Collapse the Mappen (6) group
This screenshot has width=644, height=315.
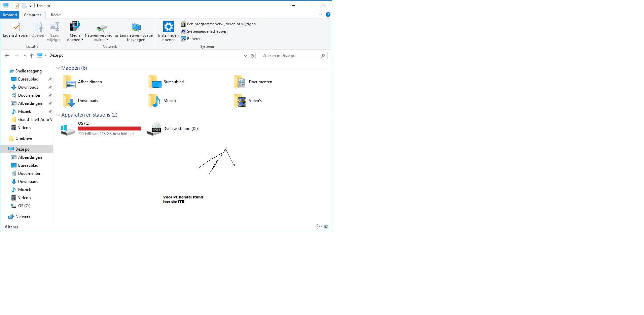click(x=58, y=68)
